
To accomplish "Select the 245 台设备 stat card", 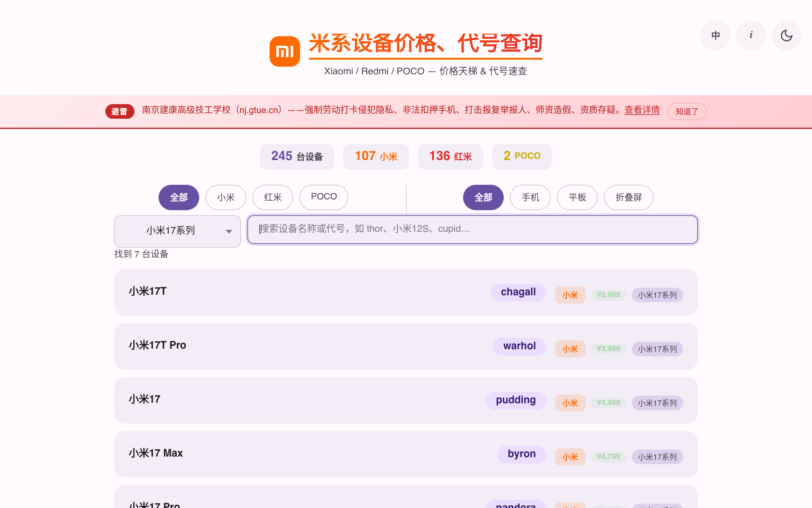I will pyautogui.click(x=297, y=157).
